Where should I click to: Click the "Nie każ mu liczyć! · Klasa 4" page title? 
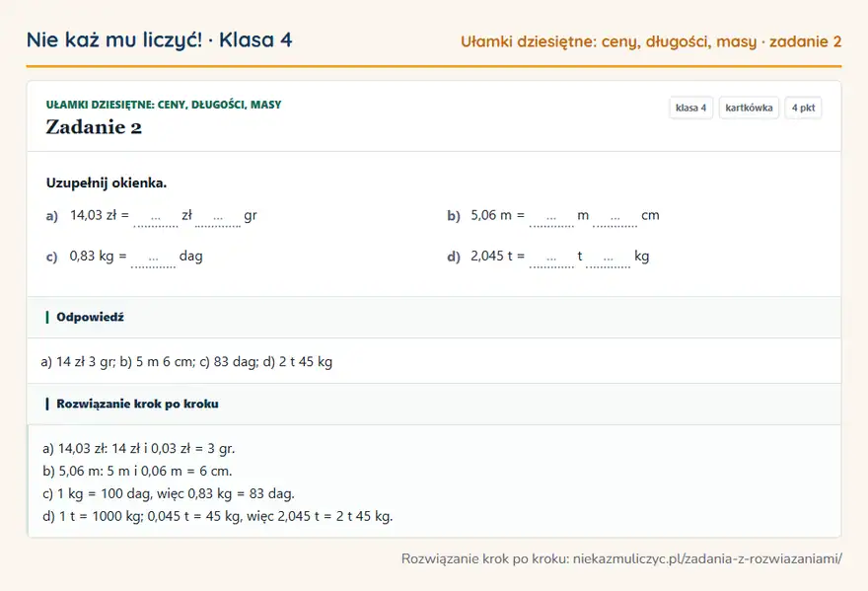point(160,39)
